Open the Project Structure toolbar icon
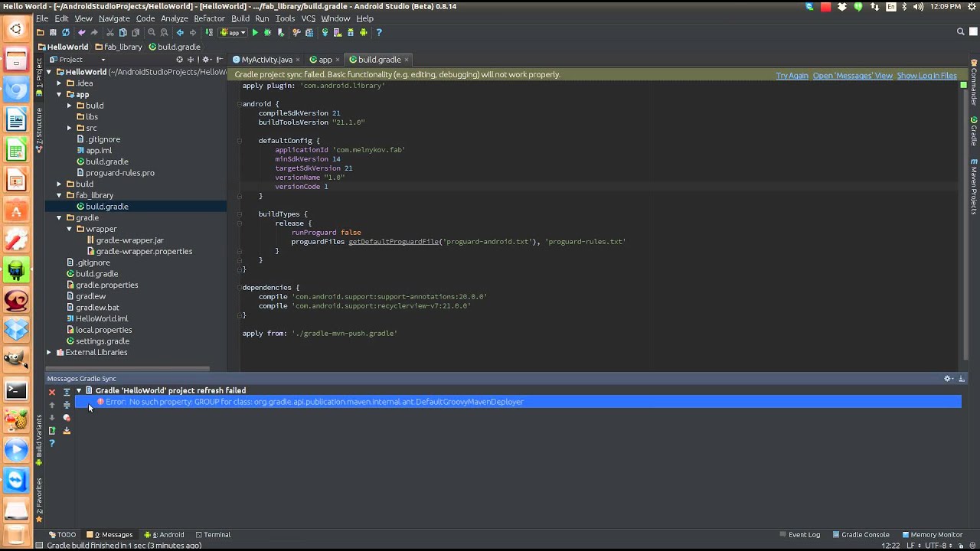The image size is (980, 551). [309, 32]
